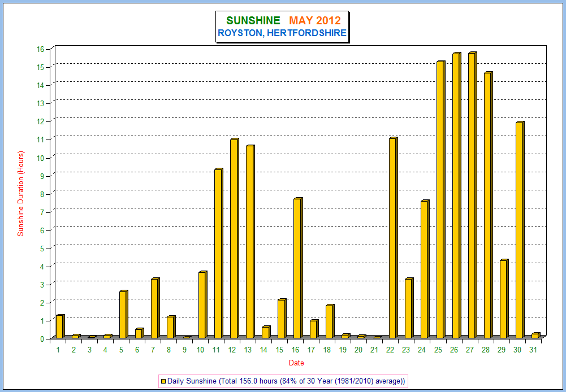Click the bar for date 29
The height and width of the screenshot is (392, 566).
504,299
